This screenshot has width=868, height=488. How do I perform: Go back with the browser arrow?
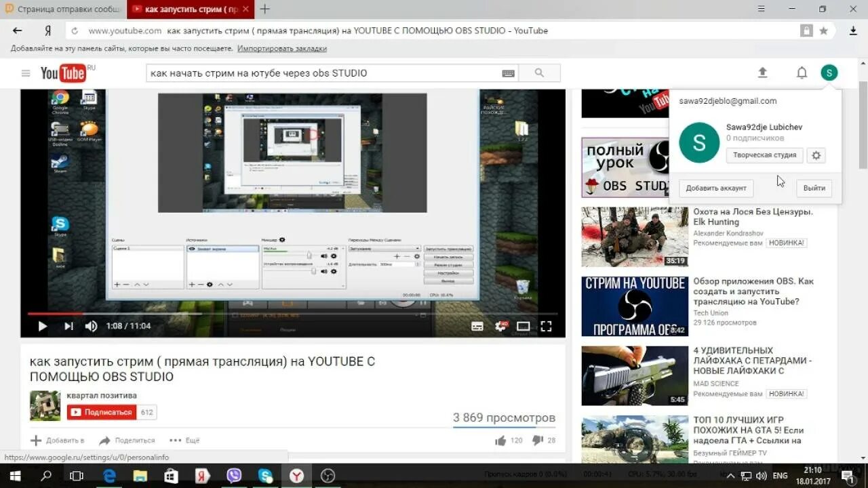pyautogui.click(x=18, y=30)
